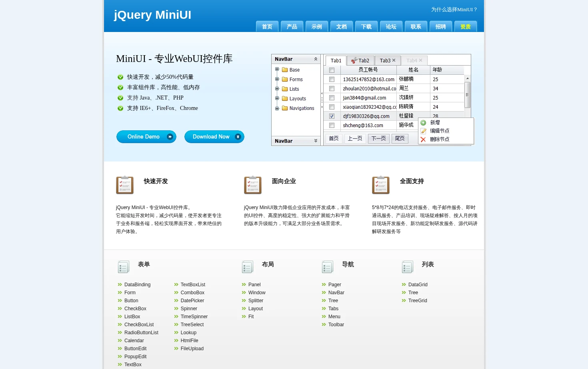Viewport: 588px width, 369px height.
Task: Uncheck the row for djf19830326@qq.com
Action: coord(332,116)
